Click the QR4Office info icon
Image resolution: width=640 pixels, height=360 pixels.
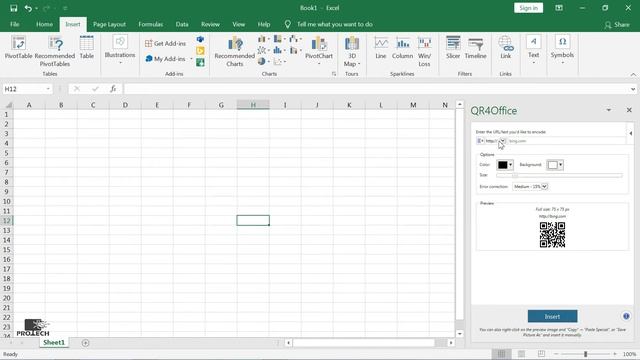(x=626, y=316)
